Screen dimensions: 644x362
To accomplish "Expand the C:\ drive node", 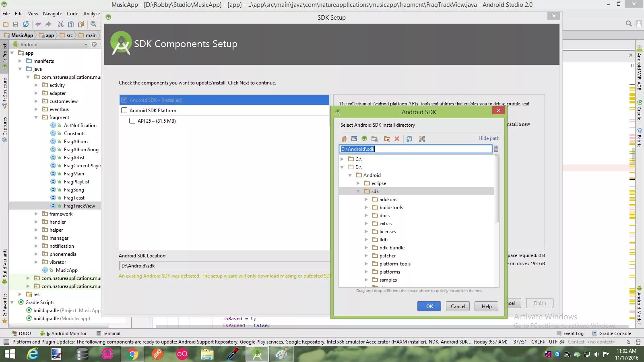I will 342,159.
